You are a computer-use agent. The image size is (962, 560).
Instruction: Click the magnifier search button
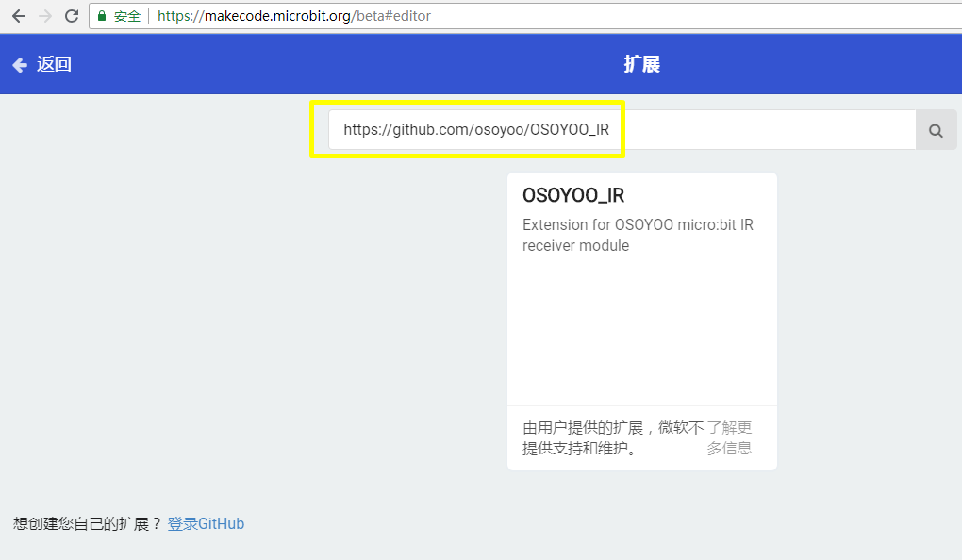pos(936,130)
